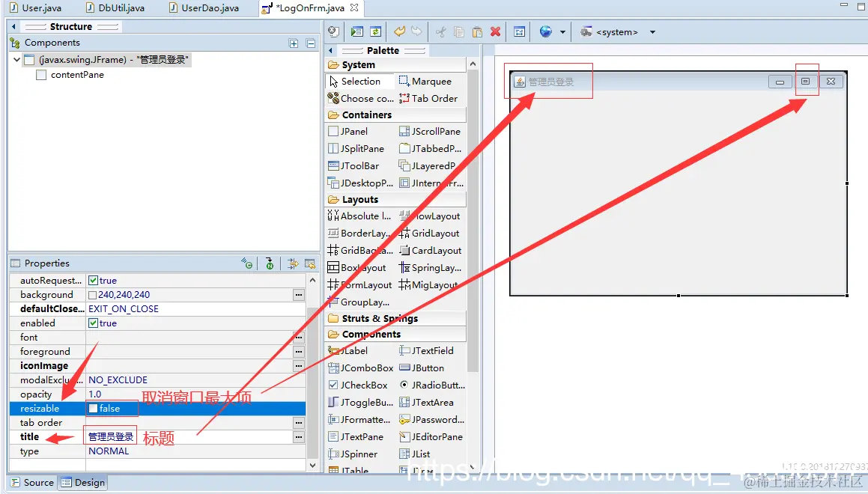The width and height of the screenshot is (868, 494).
Task: Toggle the autoRequestFocus true checkbox
Action: pyautogui.click(x=93, y=281)
